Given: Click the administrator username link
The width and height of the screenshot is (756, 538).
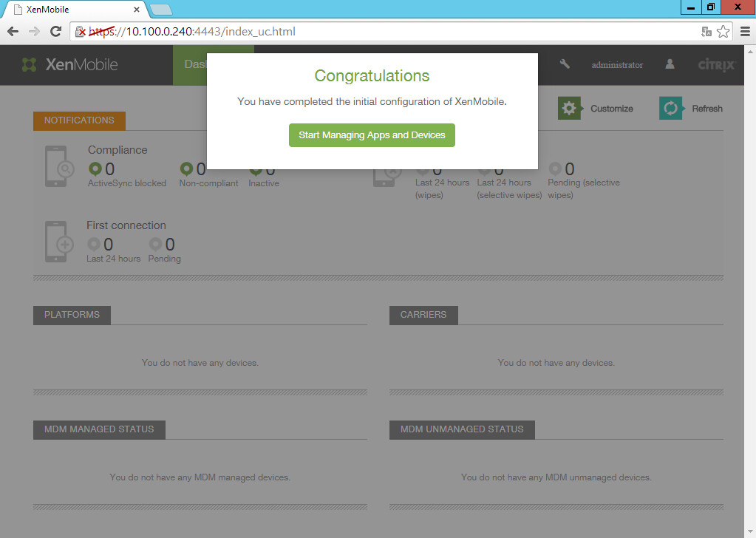Looking at the screenshot, I should coord(617,65).
